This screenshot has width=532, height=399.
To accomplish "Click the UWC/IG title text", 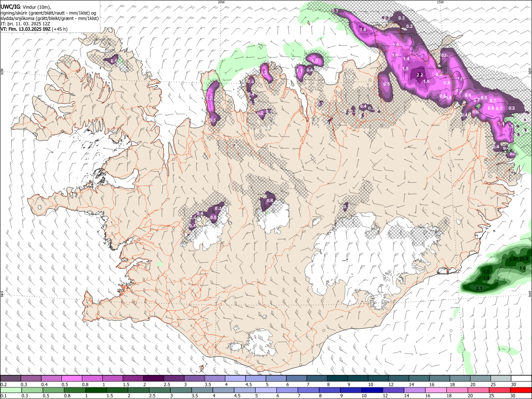I will pyautogui.click(x=10, y=7).
